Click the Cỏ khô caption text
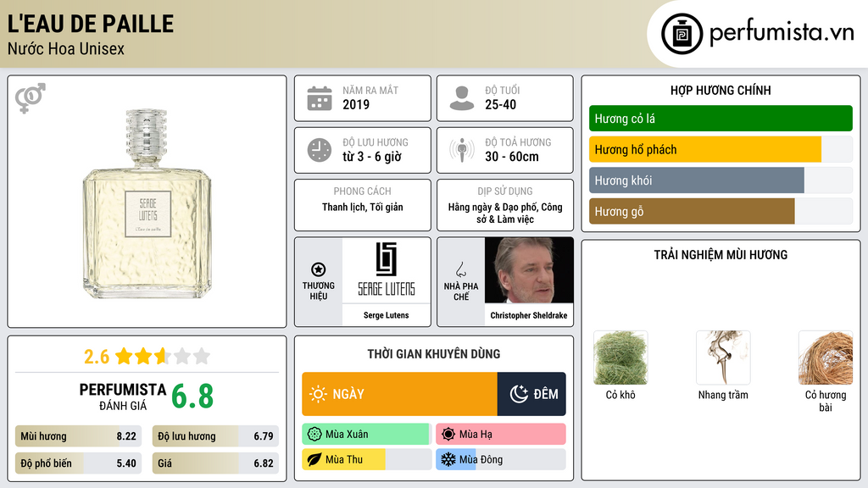The image size is (868, 488). tap(620, 395)
